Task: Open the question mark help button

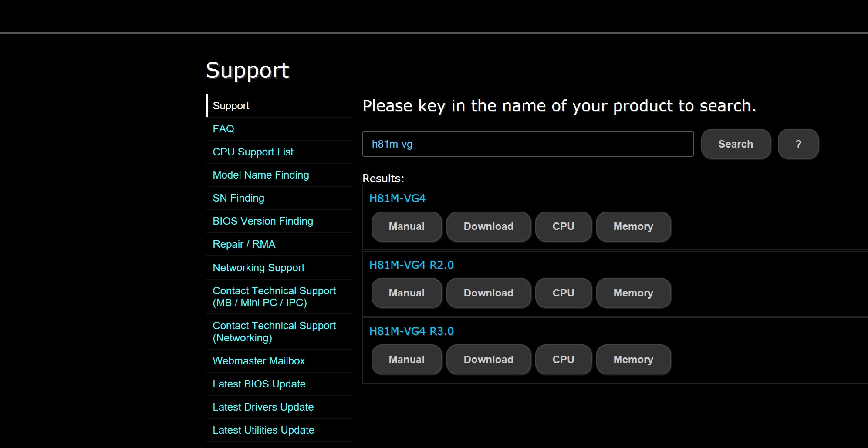Action: (798, 144)
